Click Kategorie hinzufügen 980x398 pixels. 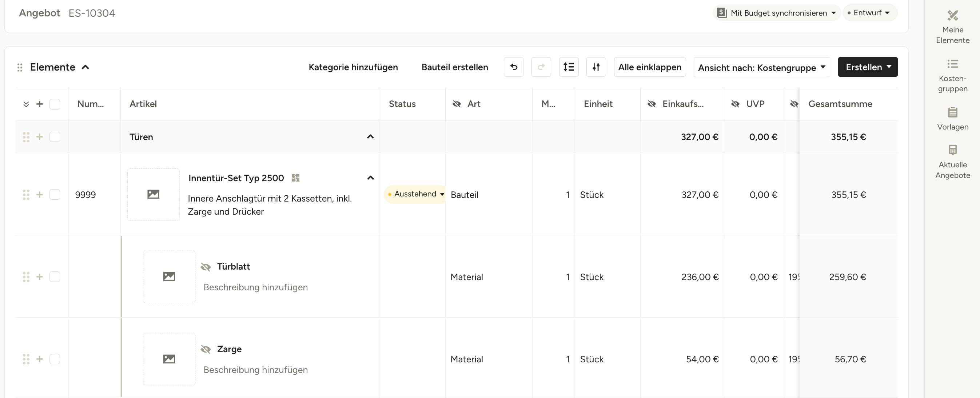point(353,67)
